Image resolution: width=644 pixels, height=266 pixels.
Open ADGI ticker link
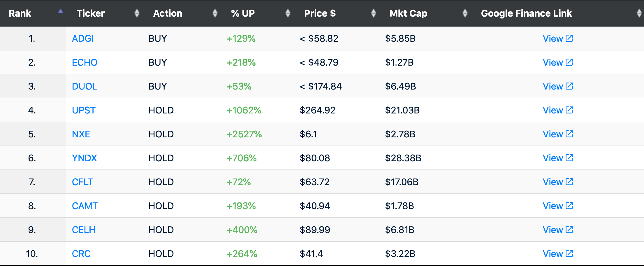pos(83,38)
